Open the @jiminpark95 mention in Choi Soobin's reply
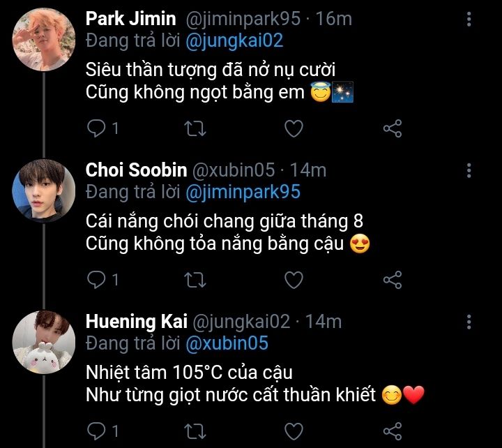The height and width of the screenshot is (448, 502). pyautogui.click(x=243, y=191)
